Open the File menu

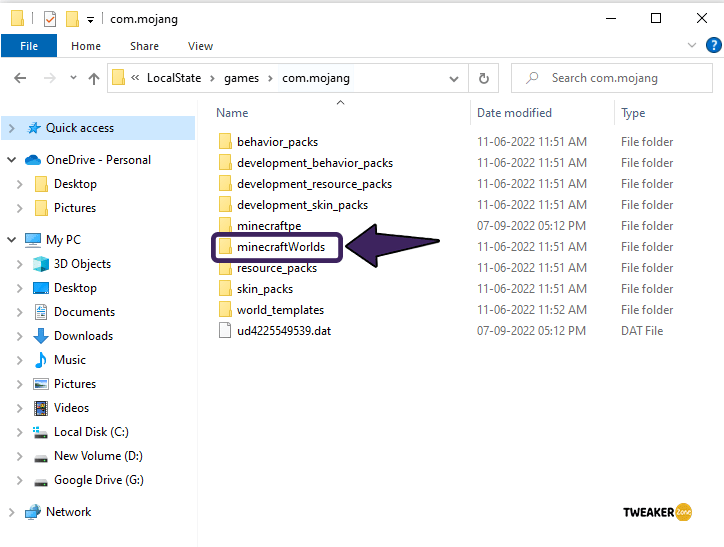pos(29,46)
